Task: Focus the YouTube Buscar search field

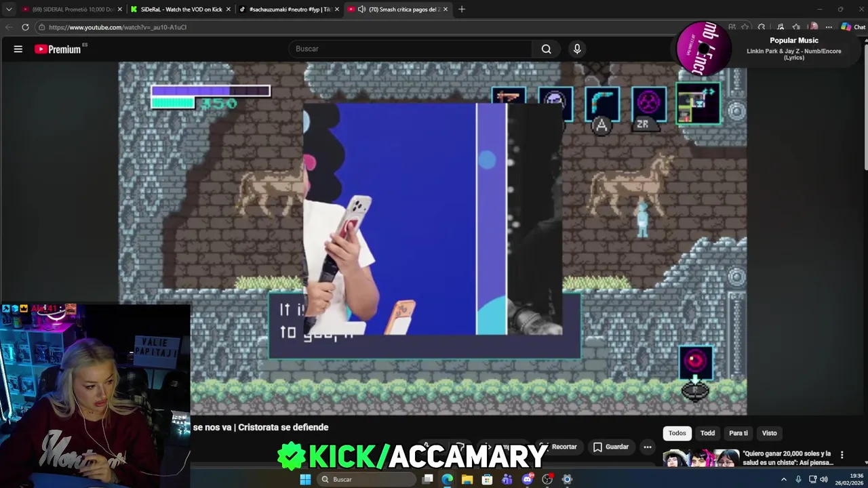Action: point(410,49)
